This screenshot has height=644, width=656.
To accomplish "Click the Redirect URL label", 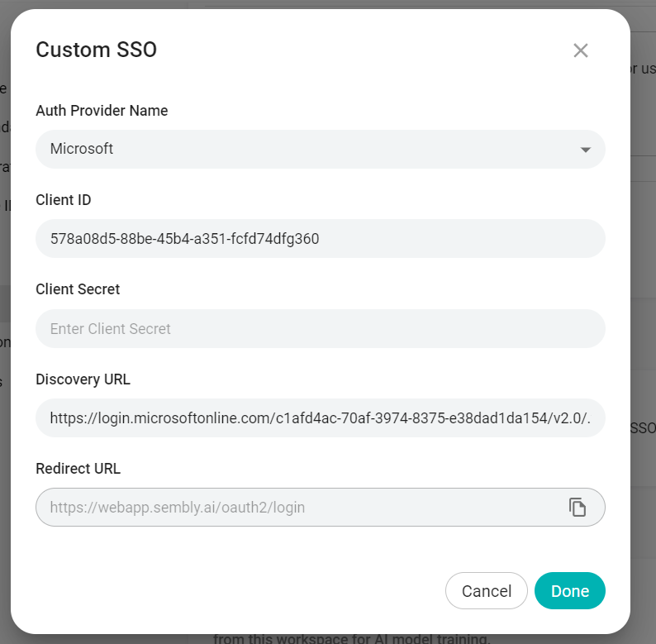I will pos(78,469).
